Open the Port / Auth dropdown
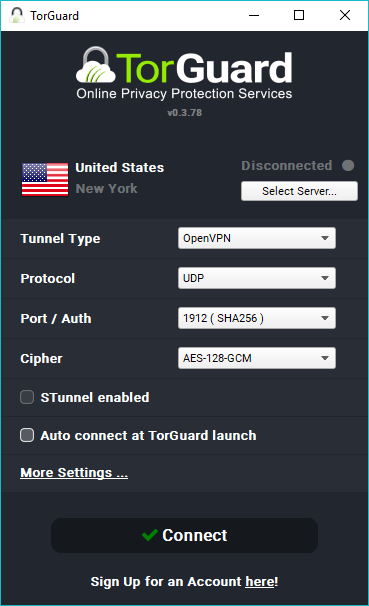 pyautogui.click(x=257, y=318)
